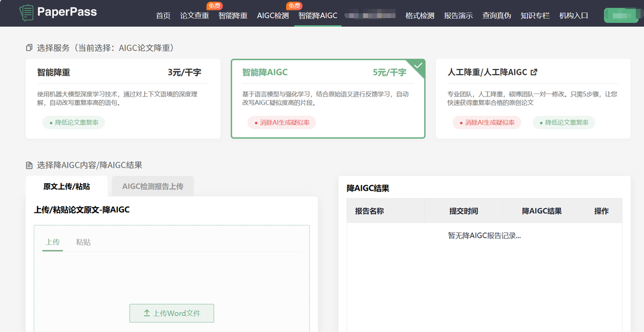Viewport: 644px width, 332px height.
Task: Click the 操作 column header
Action: [x=601, y=211]
